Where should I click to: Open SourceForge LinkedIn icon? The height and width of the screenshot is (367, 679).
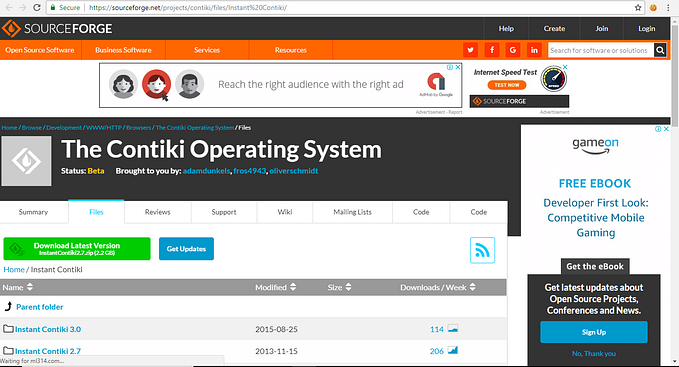(x=534, y=50)
